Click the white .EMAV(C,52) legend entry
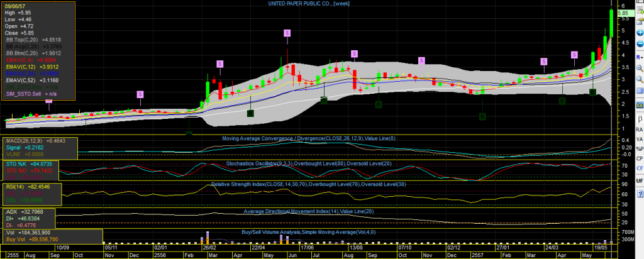This screenshot has height=259, width=644. click(31, 80)
